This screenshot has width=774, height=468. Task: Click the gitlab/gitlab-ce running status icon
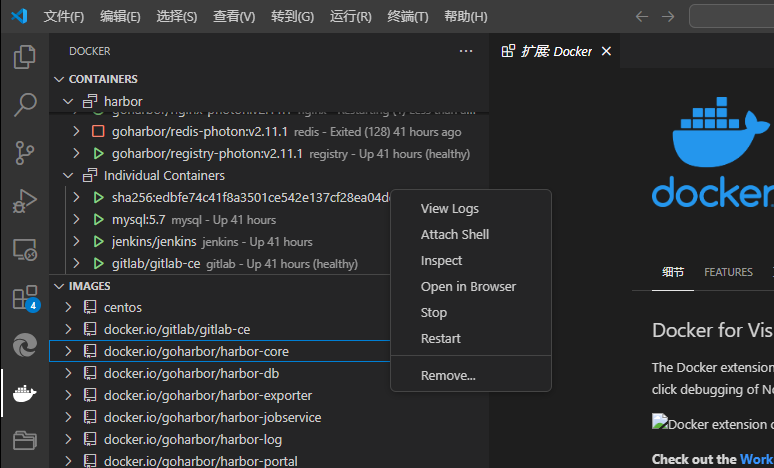pyautogui.click(x=98, y=264)
